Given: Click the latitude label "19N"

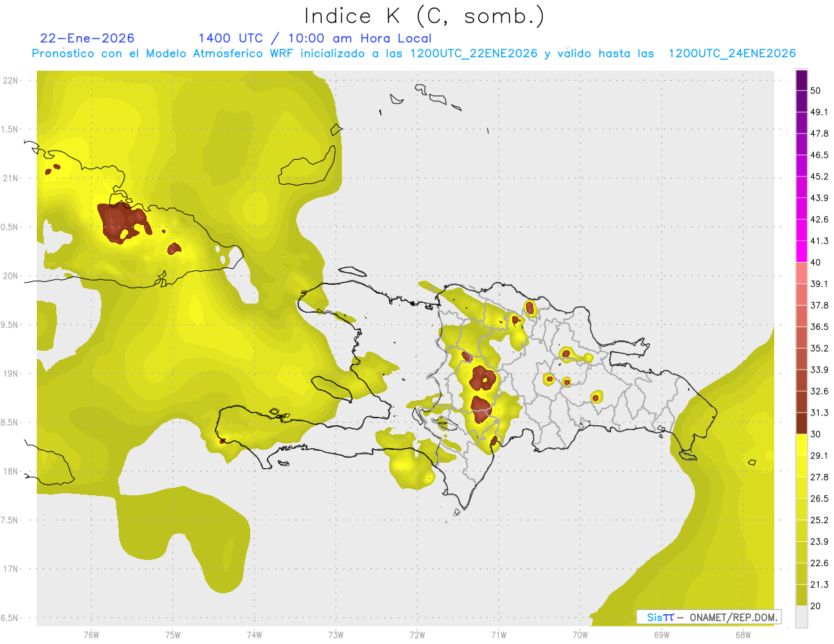Looking at the screenshot, I should click(x=11, y=374).
